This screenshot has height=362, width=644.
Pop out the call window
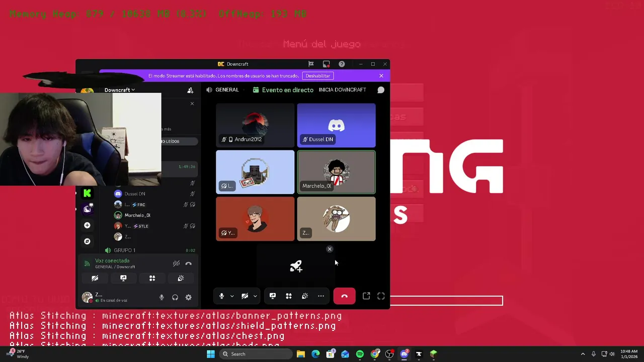[366, 296]
